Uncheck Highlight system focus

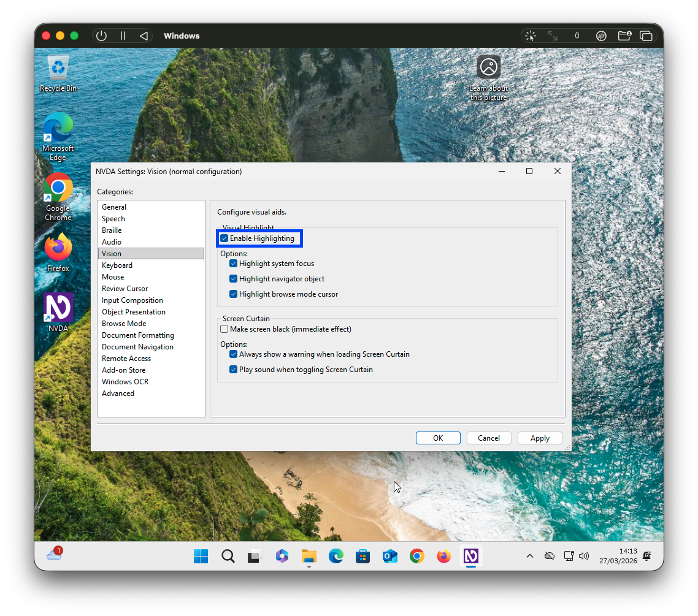(233, 263)
